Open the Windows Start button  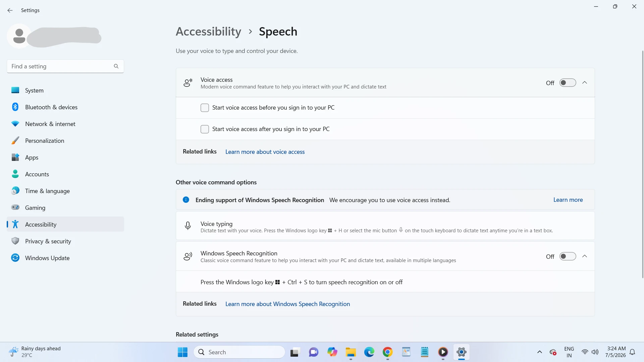click(x=183, y=352)
